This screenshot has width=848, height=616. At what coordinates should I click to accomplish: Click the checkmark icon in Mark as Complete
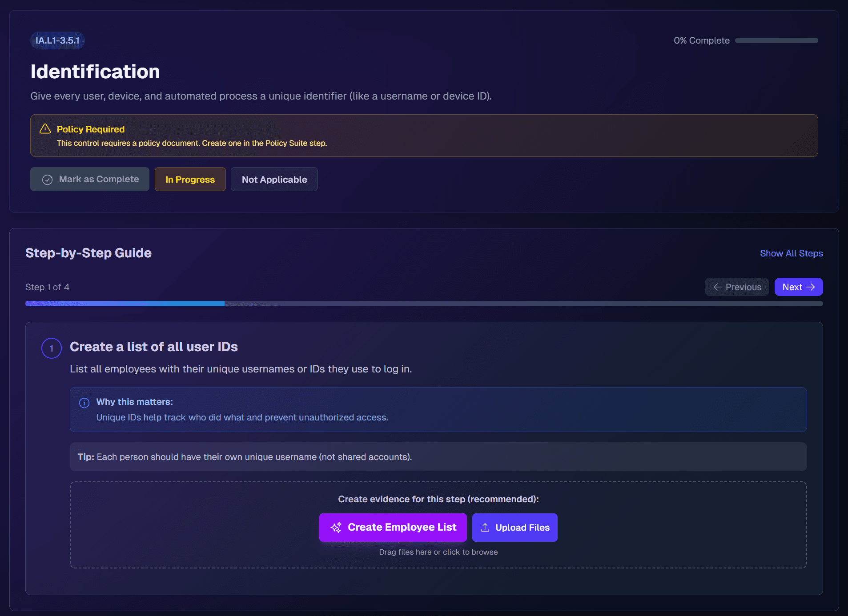coord(47,179)
